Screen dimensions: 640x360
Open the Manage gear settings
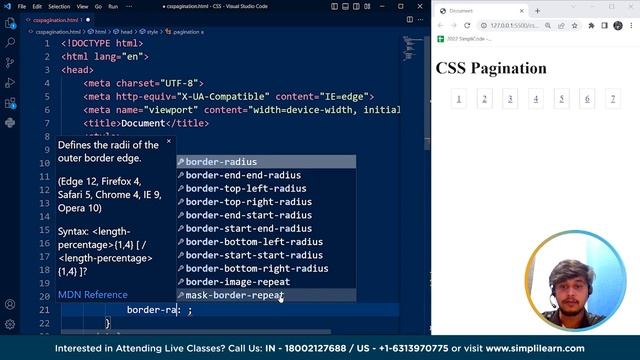pos(10,324)
